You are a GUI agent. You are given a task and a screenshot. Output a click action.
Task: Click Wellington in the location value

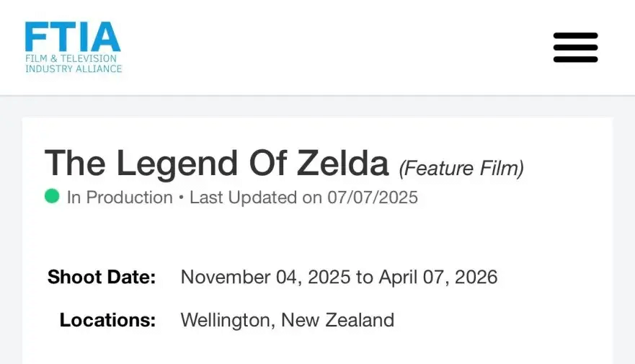click(x=226, y=320)
